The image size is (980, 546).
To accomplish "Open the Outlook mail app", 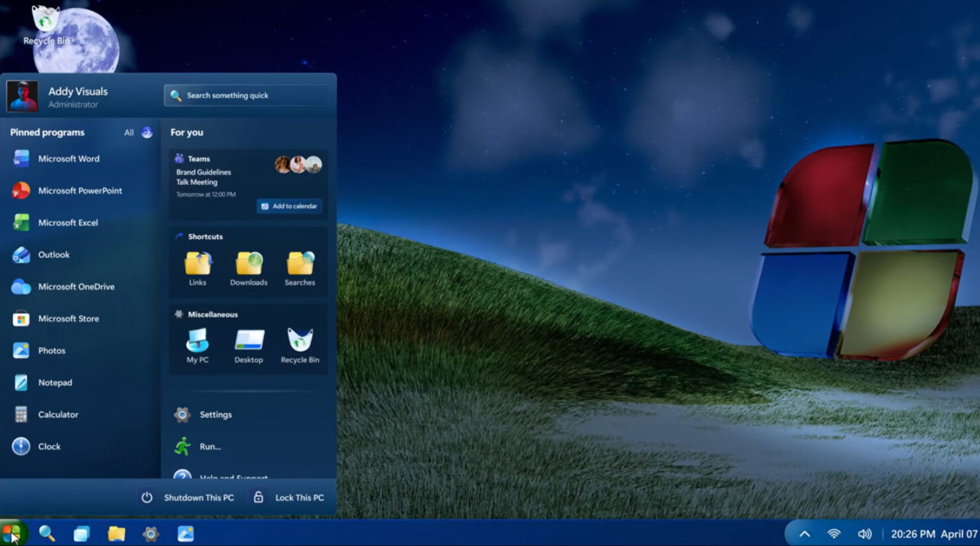I will (54, 254).
